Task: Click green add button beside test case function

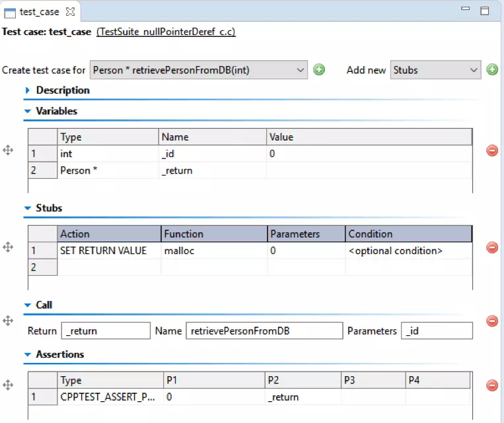Action: [x=319, y=70]
